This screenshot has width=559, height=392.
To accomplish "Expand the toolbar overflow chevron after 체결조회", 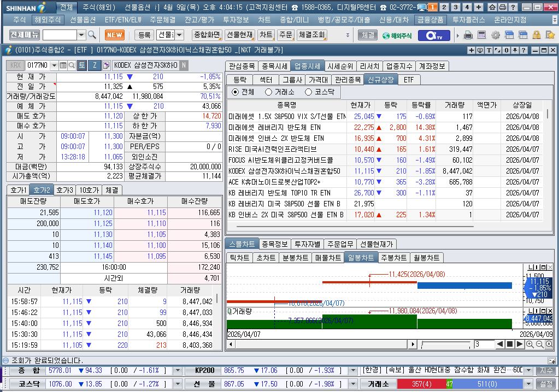I will [348, 35].
